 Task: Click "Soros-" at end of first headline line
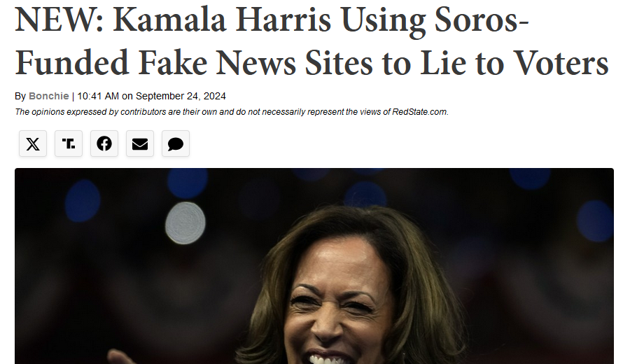click(482, 20)
